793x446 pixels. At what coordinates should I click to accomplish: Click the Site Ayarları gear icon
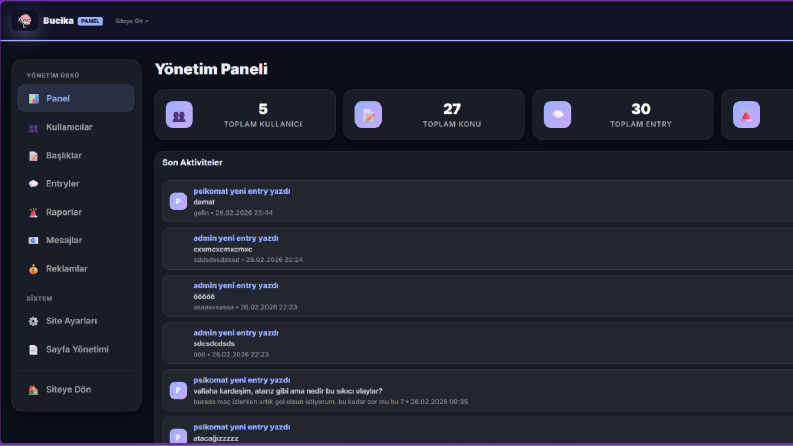[x=33, y=321]
